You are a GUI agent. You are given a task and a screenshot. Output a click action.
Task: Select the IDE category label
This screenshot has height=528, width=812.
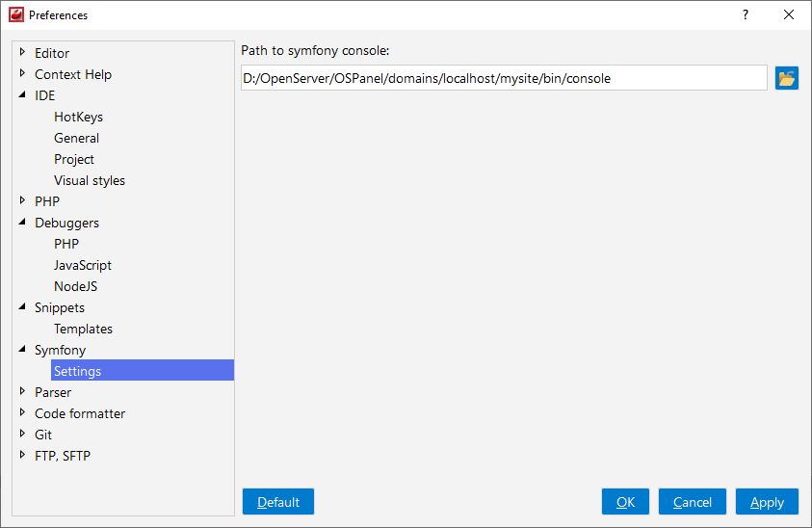coord(44,95)
